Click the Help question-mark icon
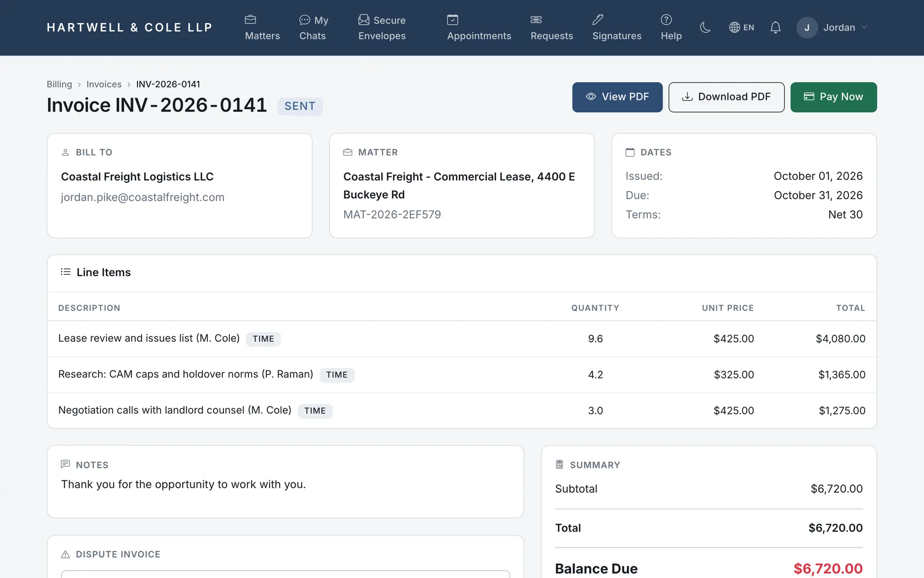This screenshot has width=924, height=578. click(666, 19)
